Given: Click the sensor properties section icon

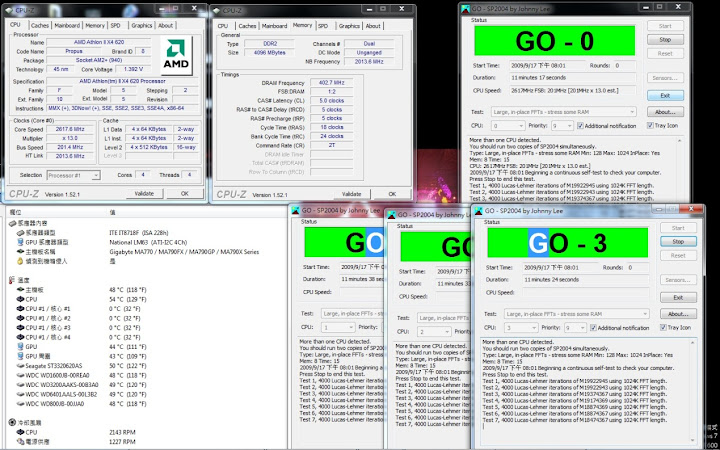Looking at the screenshot, I should pyautogui.click(x=12, y=223).
